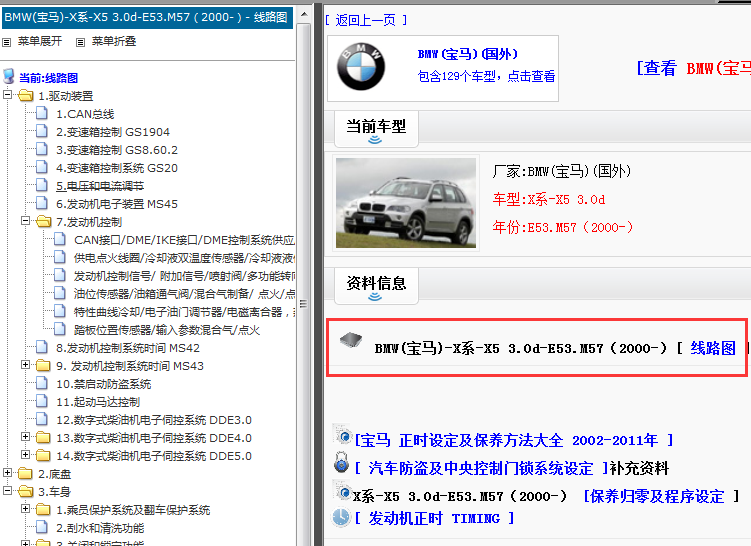Open tree item 踏板位置传感器/输入参数混合气/点火
Viewport: 751px width, 546px height.
click(x=167, y=330)
